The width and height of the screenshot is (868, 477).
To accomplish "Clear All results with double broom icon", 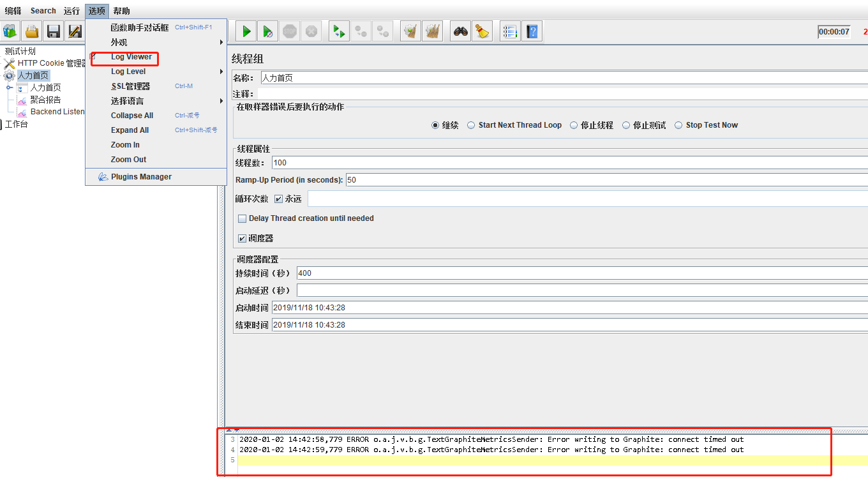I will click(432, 31).
